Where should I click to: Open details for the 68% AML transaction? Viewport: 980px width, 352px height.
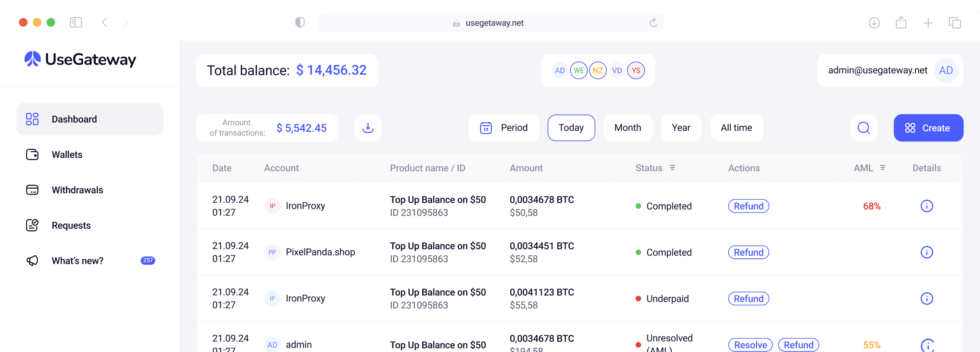click(x=927, y=206)
